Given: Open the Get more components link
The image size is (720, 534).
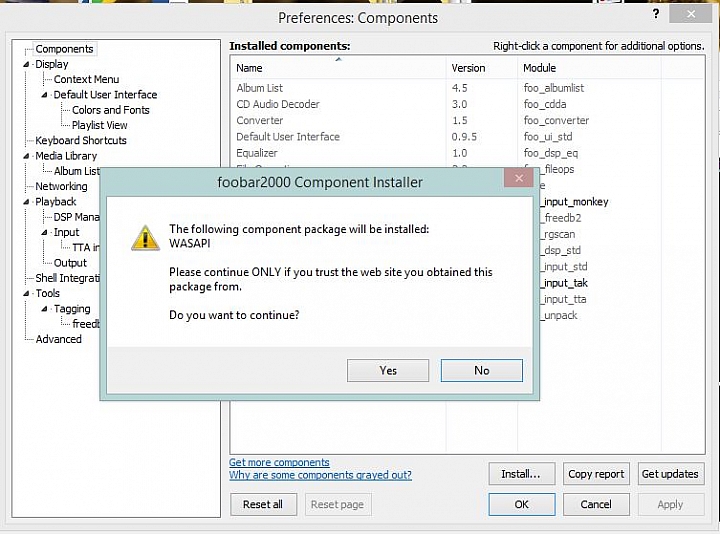Looking at the screenshot, I should pyautogui.click(x=279, y=462).
